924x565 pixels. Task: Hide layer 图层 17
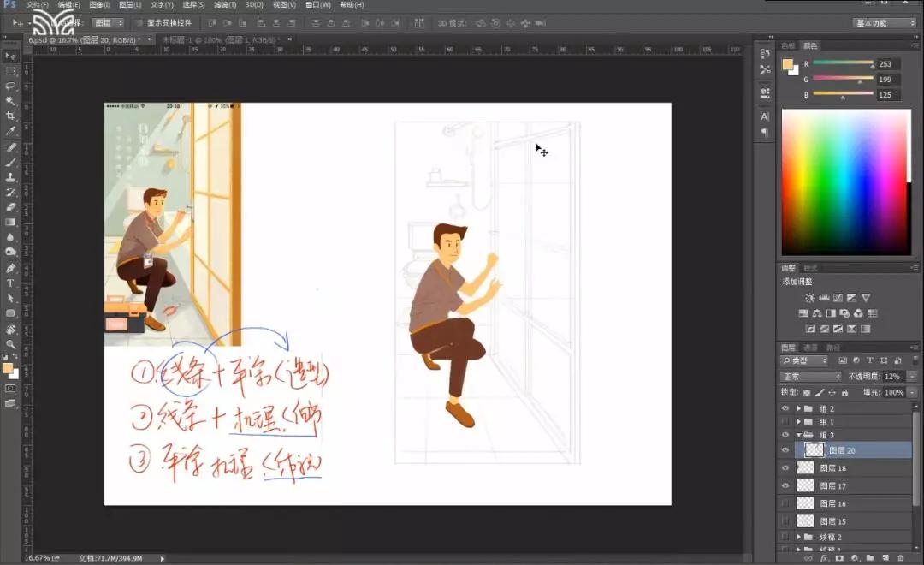(x=785, y=486)
